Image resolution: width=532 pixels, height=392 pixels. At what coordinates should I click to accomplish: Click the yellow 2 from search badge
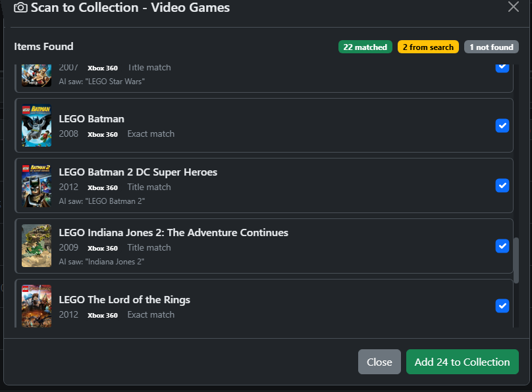(x=428, y=47)
